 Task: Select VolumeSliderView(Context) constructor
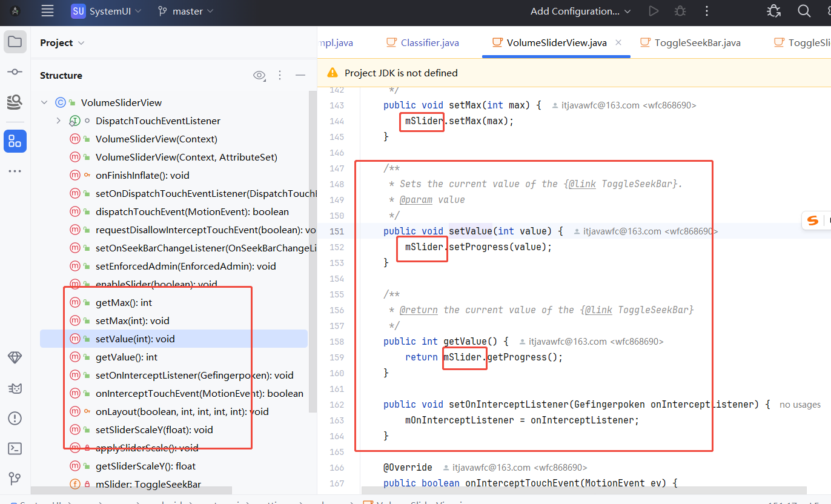tap(156, 139)
